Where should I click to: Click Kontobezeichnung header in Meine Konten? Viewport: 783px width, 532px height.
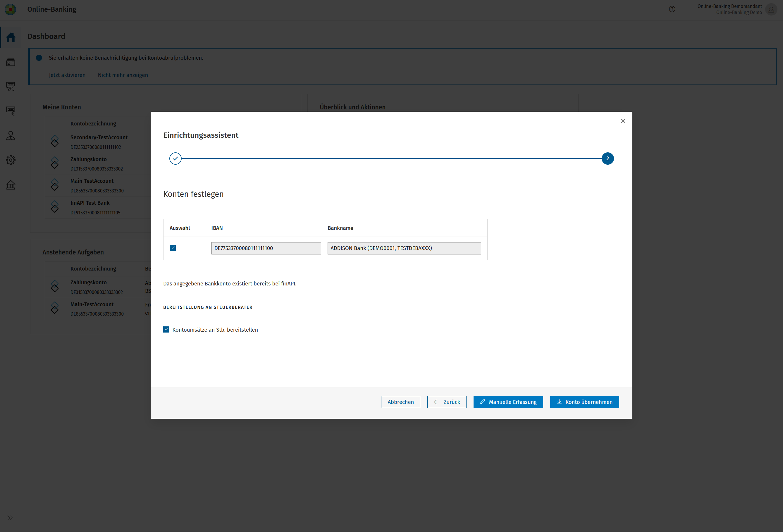(x=93, y=124)
